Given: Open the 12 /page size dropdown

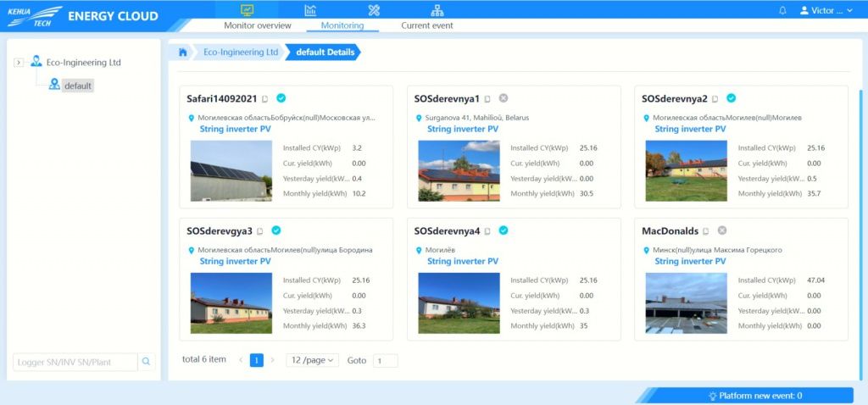Looking at the screenshot, I should point(312,360).
